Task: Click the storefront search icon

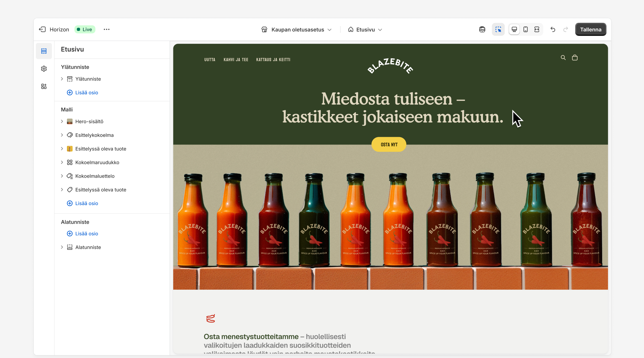Action: pyautogui.click(x=563, y=58)
